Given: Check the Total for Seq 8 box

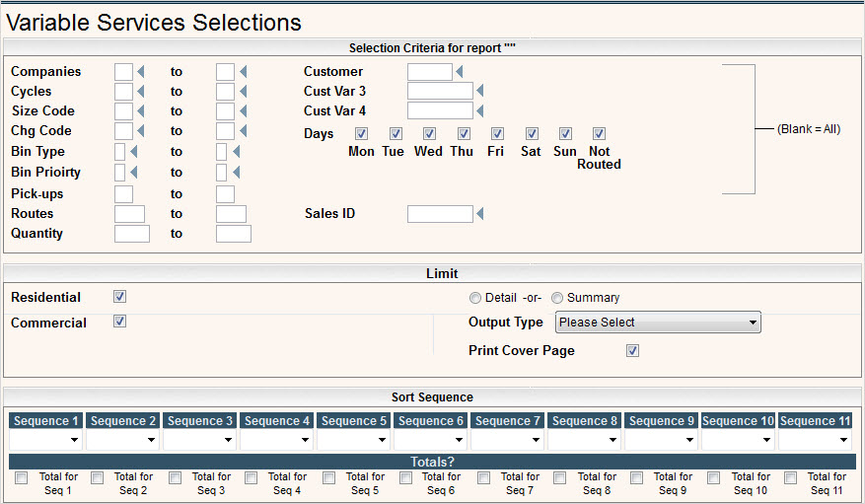Looking at the screenshot, I should [x=559, y=477].
